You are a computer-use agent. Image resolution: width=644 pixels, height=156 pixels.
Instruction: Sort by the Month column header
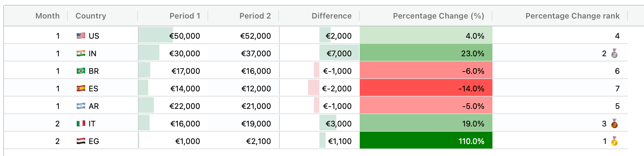tap(47, 16)
